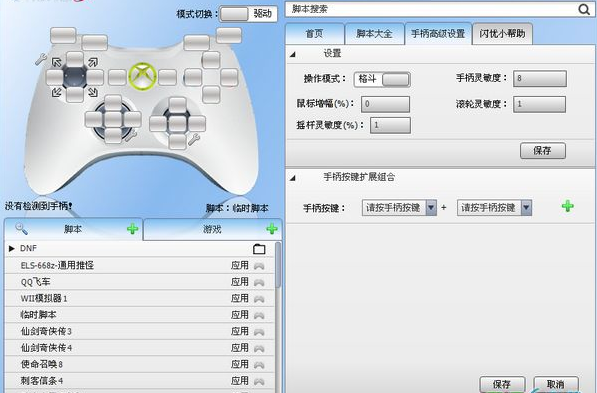
Task: Click gamepad icon in 刺客信条4 row
Action: 259,381
